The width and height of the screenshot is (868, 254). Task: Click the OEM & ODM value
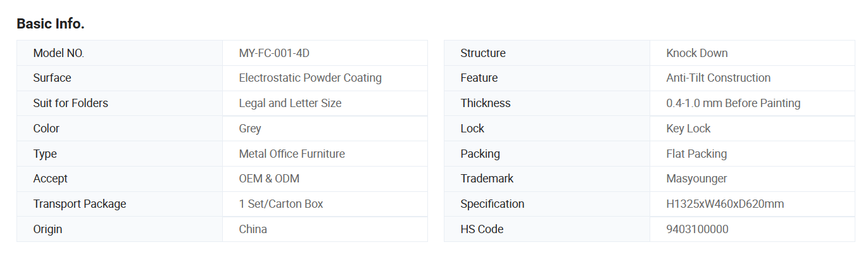click(x=269, y=179)
